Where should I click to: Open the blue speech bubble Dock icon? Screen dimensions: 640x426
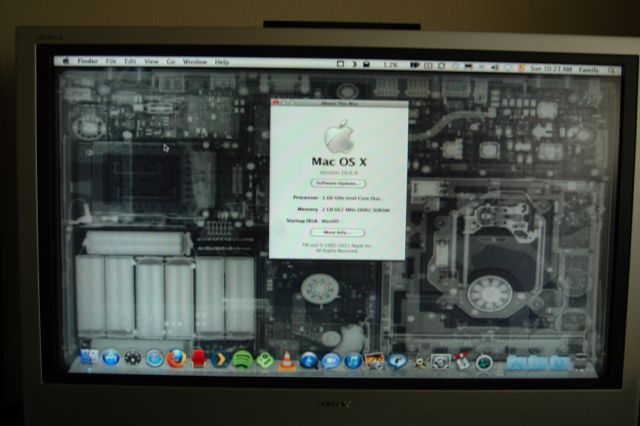point(396,361)
